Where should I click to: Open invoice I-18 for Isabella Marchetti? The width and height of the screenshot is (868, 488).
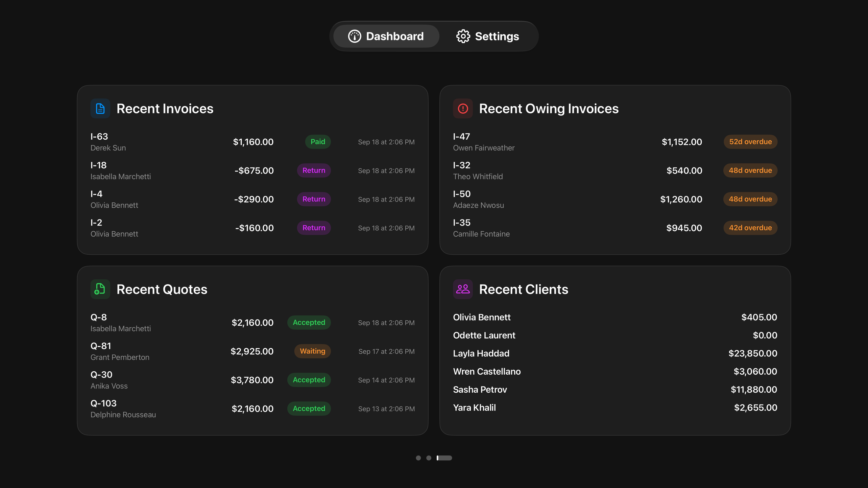click(253, 171)
